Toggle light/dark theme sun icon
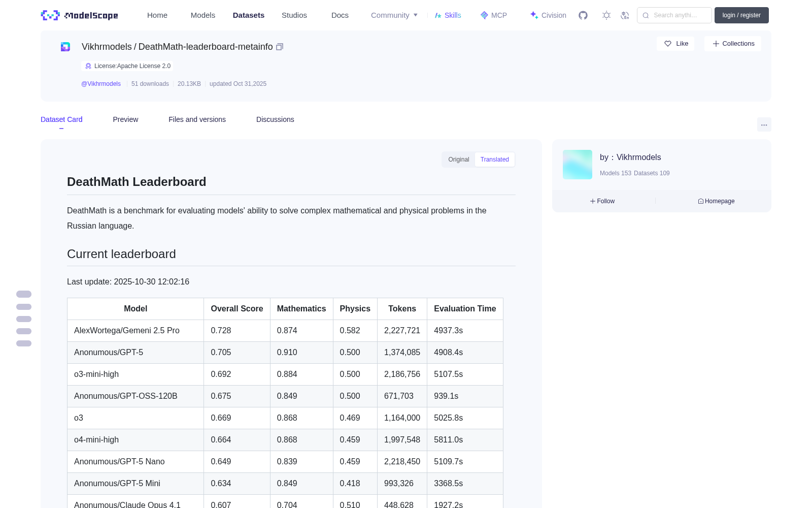The image size is (812, 508). (606, 15)
